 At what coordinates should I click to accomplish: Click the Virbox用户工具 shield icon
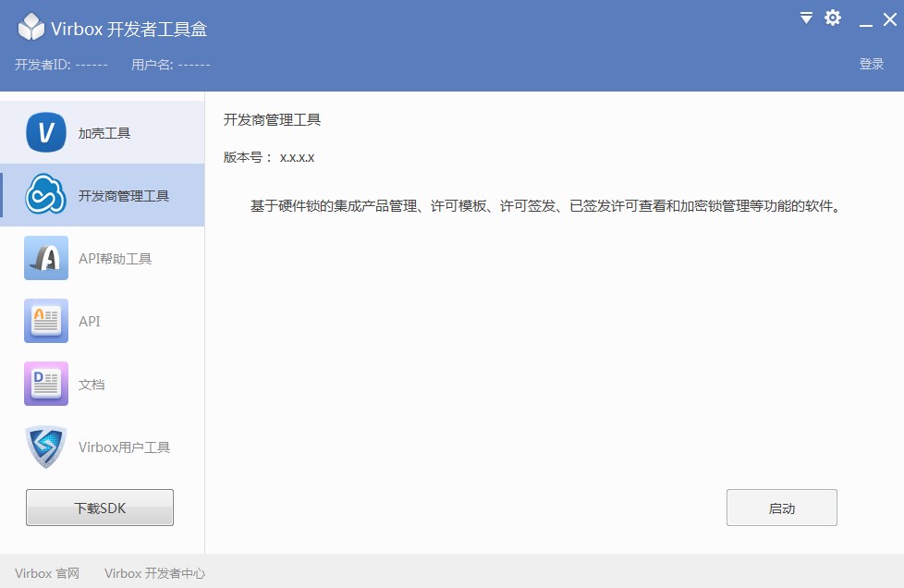(x=45, y=446)
